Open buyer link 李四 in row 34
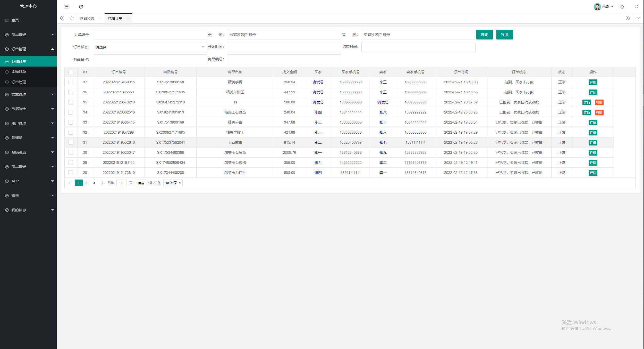Viewport: 644px width, 349px height. (318, 112)
